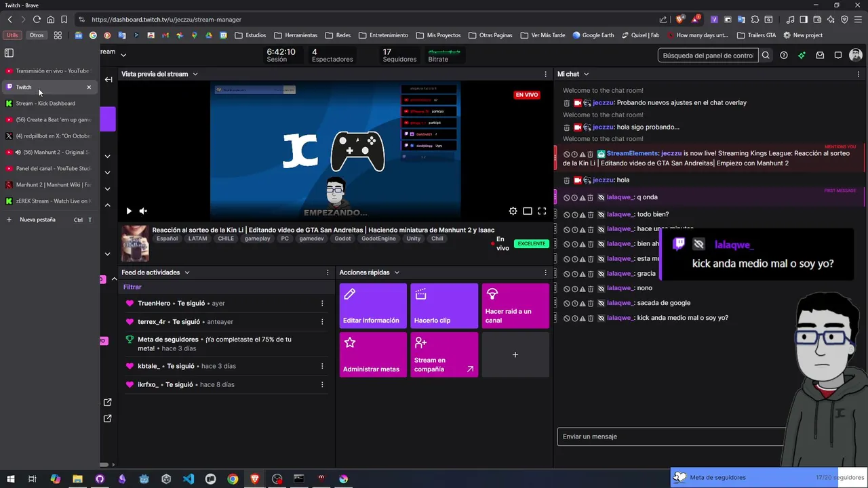Switch to redpillbot on X tab

(x=49, y=136)
